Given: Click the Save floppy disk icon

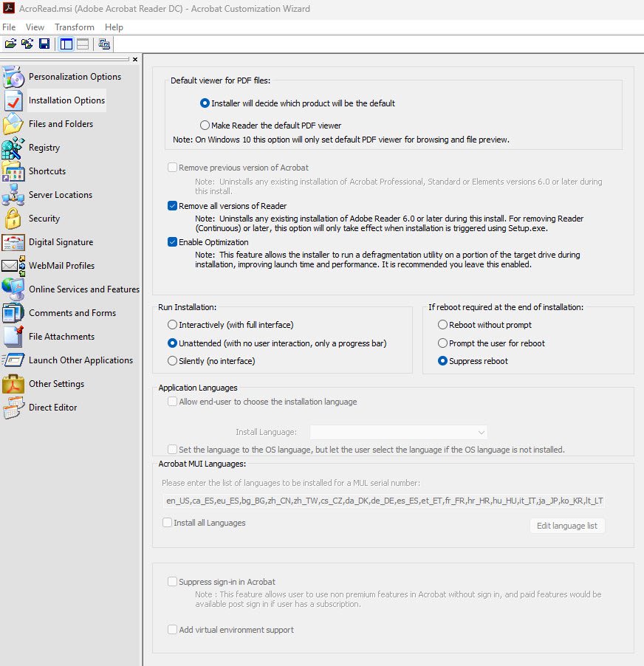Looking at the screenshot, I should [44, 44].
